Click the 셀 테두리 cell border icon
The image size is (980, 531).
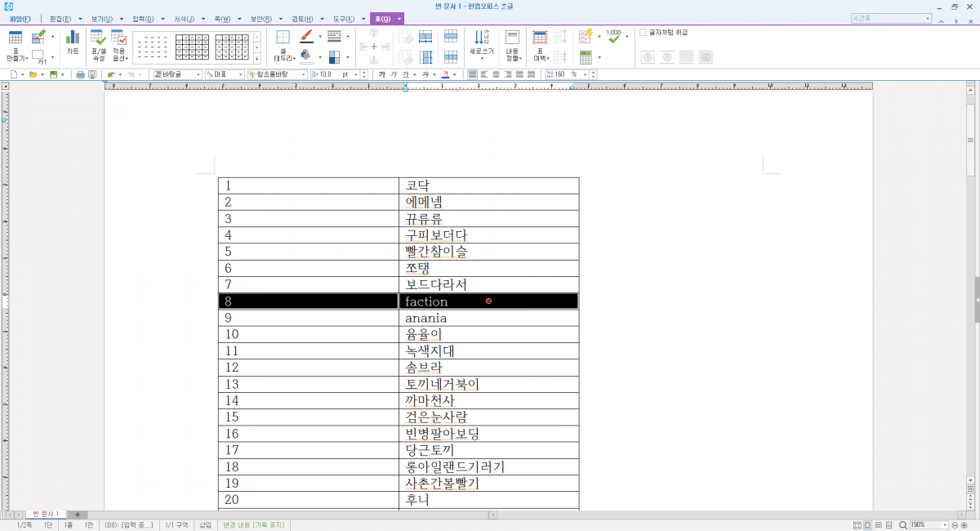(x=283, y=47)
